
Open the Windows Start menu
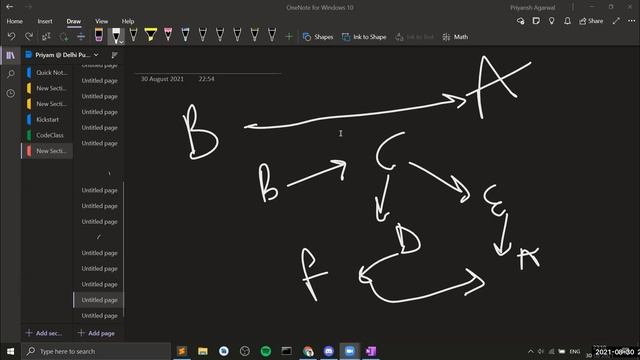coord(11,351)
